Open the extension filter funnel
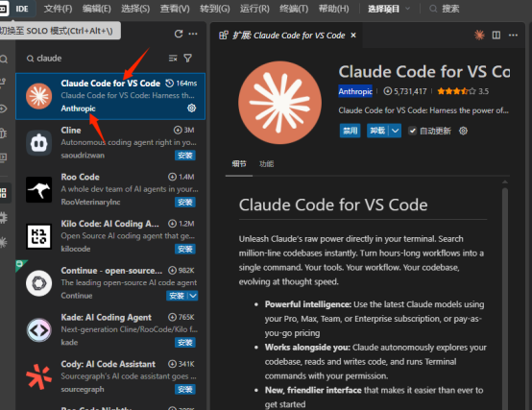This screenshot has width=532, height=410. click(188, 59)
